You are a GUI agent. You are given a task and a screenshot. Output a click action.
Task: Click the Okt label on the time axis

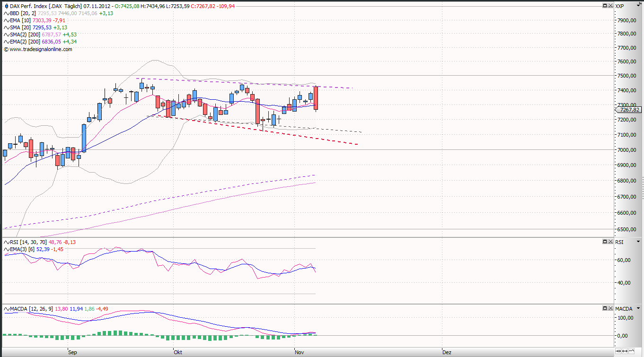pos(178,352)
